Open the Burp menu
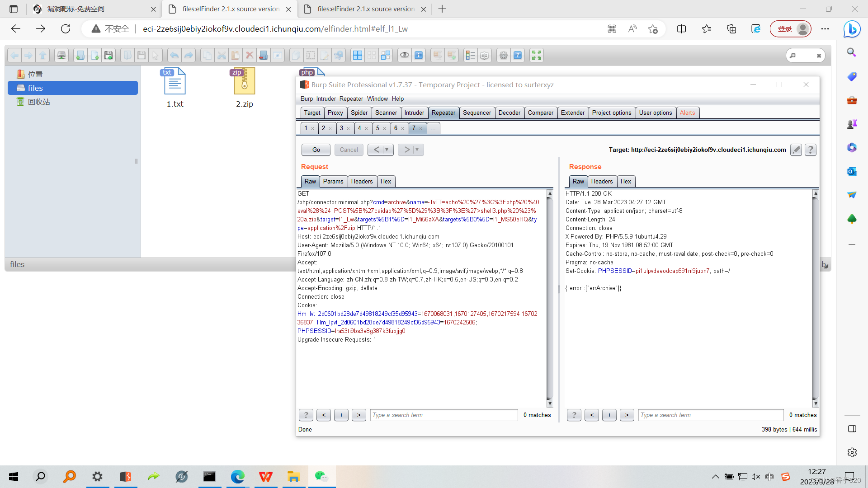Image resolution: width=868 pixels, height=488 pixels. click(x=307, y=99)
